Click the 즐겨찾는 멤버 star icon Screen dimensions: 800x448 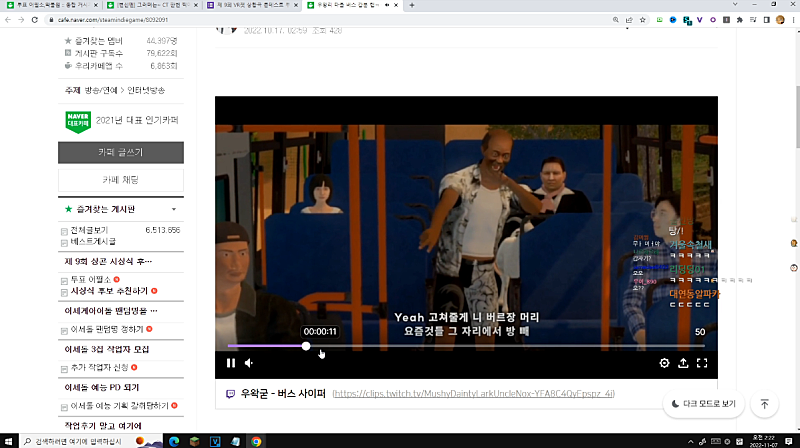pyautogui.click(x=68, y=41)
